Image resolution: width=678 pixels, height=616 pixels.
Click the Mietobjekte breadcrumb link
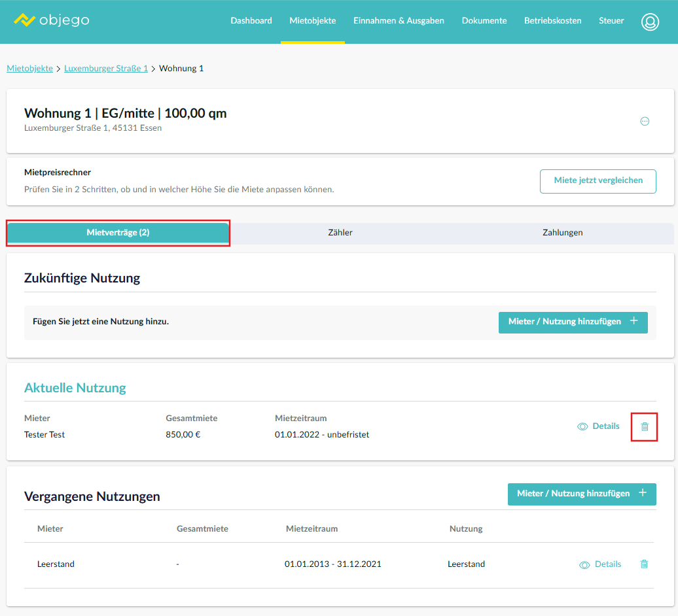click(29, 69)
